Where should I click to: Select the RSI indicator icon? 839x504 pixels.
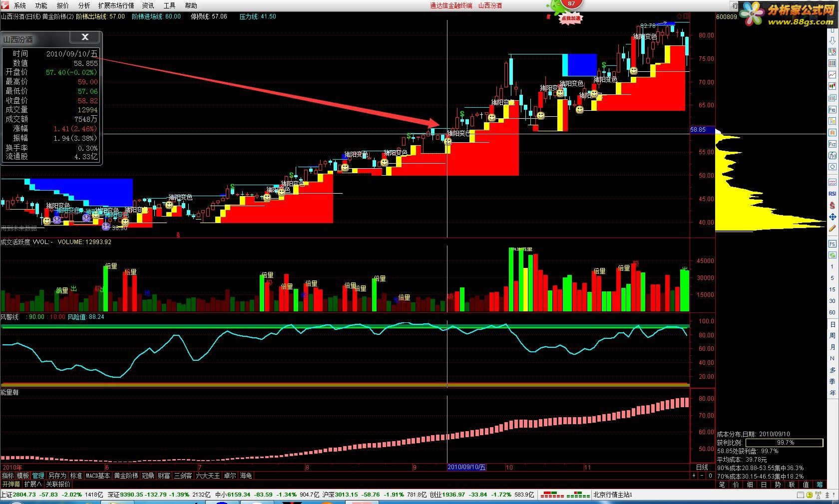pyautogui.click(x=833, y=194)
